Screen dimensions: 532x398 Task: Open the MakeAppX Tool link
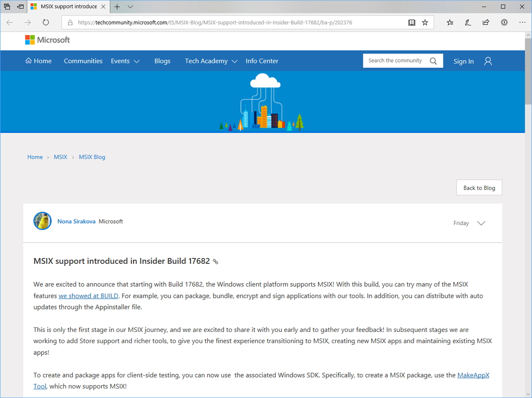click(473, 375)
